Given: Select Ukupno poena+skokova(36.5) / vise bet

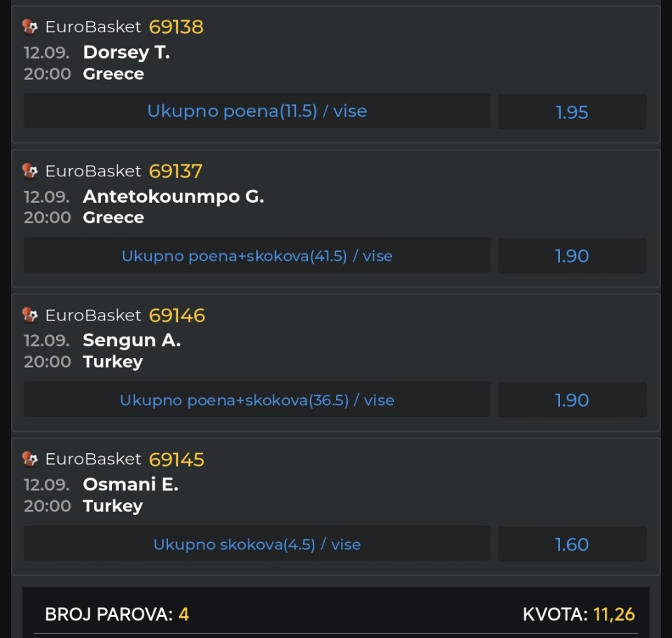Looking at the screenshot, I should click(257, 400).
